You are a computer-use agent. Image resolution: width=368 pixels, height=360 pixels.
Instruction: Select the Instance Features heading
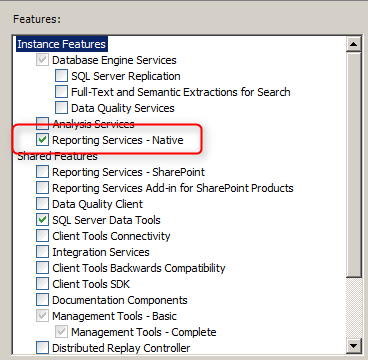pos(62,44)
